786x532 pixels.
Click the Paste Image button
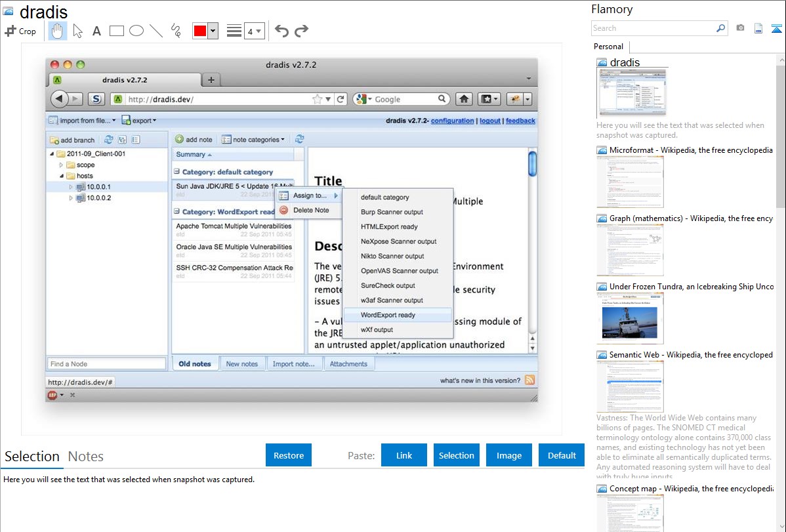point(509,455)
